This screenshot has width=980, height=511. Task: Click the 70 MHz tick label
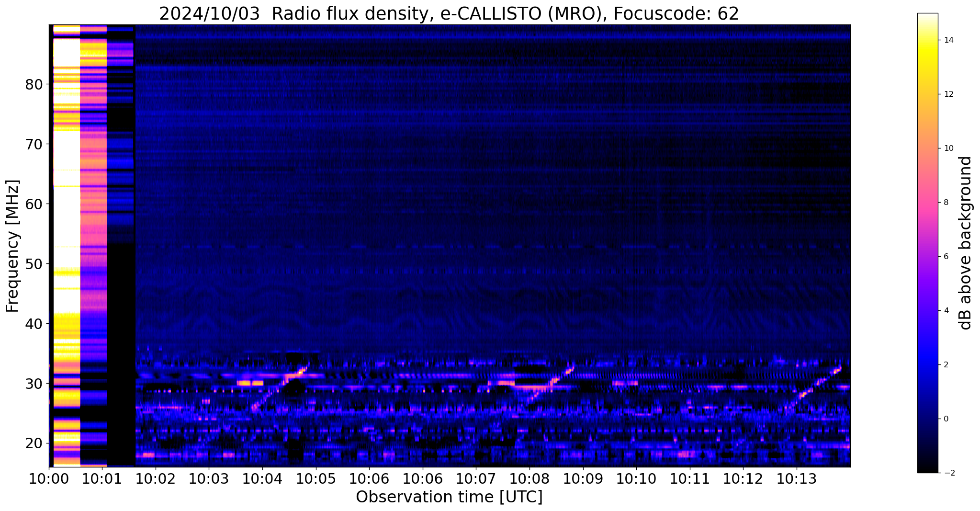(34, 144)
